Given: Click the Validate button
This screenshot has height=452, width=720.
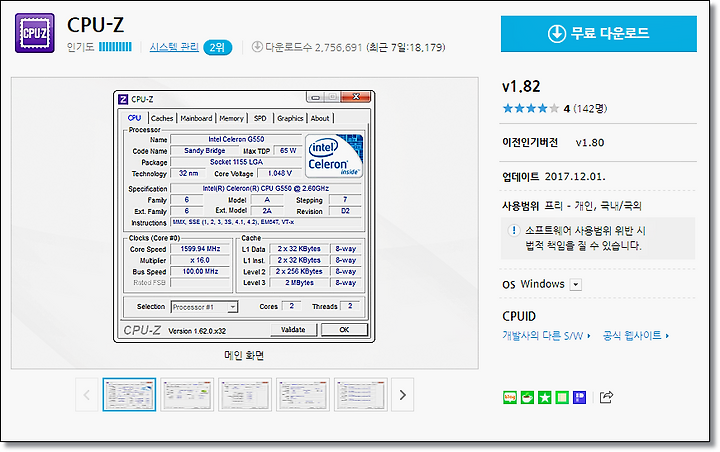Looking at the screenshot, I should point(293,329).
